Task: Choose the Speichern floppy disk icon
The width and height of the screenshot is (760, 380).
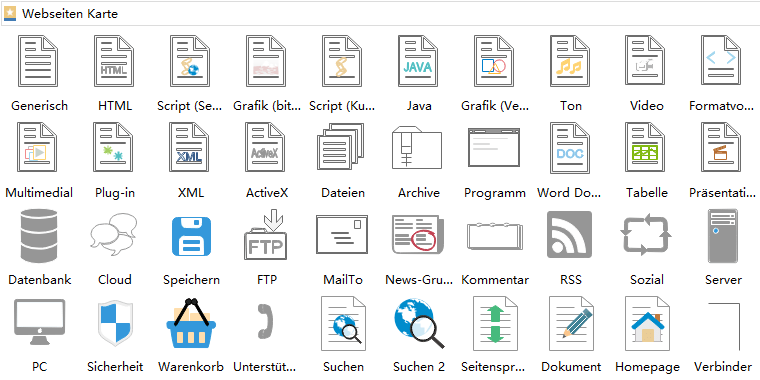Action: point(191,236)
